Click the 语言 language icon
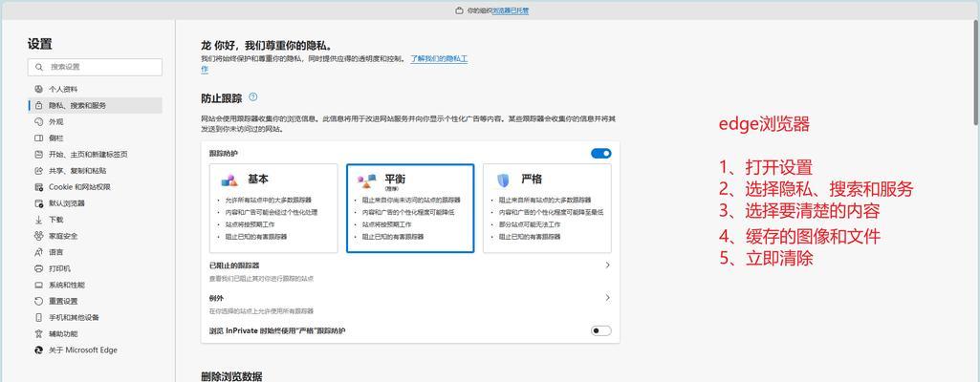The width and height of the screenshot is (980, 382). pos(38,252)
